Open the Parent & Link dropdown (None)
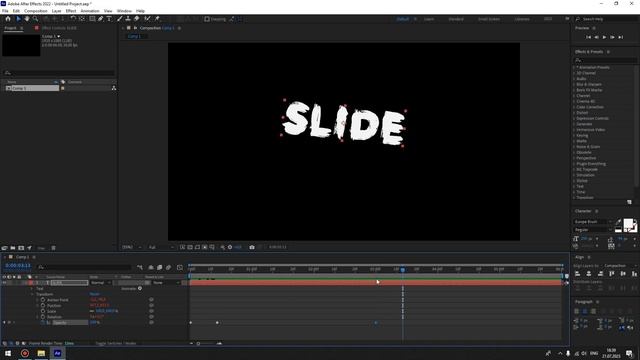 coord(165,282)
